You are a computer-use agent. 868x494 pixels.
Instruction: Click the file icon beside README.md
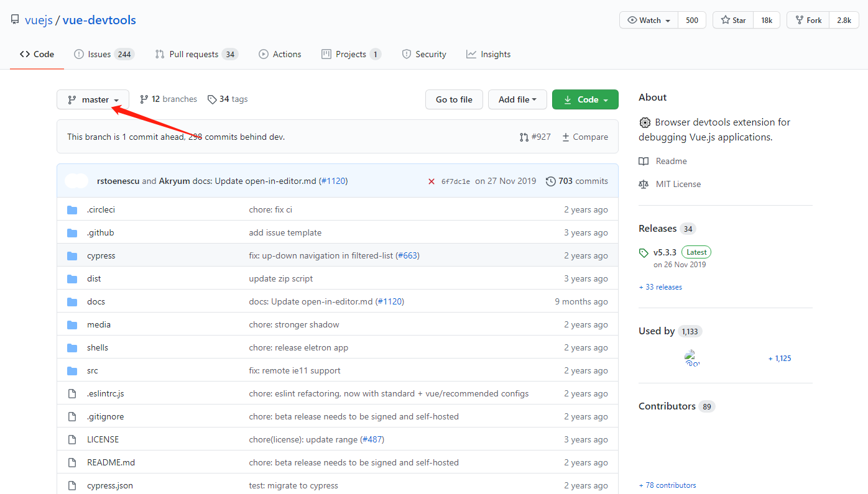click(72, 462)
